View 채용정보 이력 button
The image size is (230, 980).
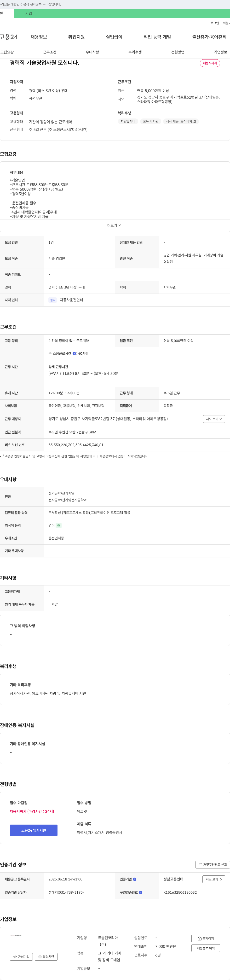coord(206,948)
